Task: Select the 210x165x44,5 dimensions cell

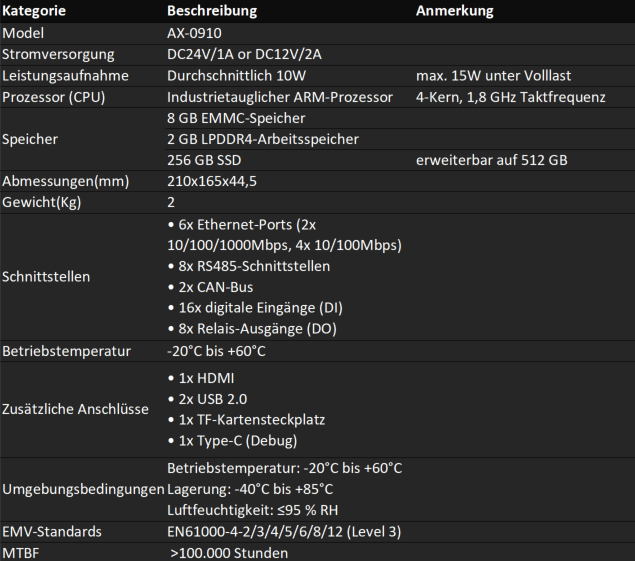Action: [212, 181]
